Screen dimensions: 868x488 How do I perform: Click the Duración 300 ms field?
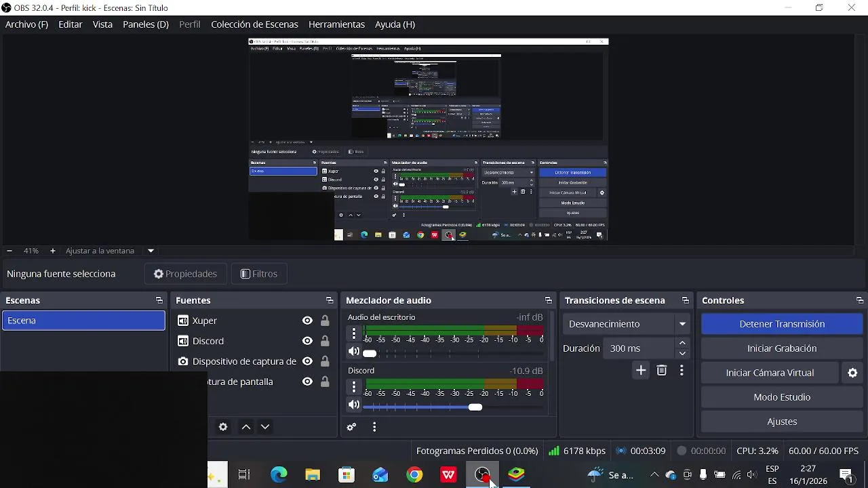639,348
